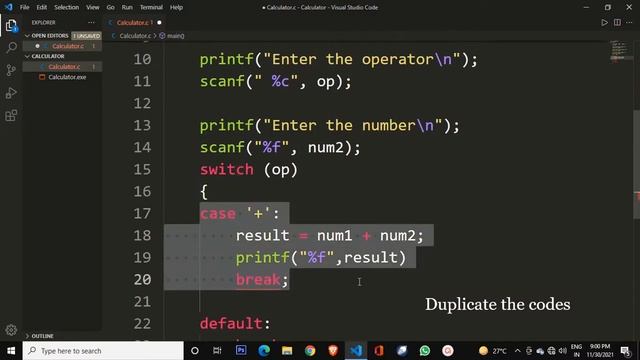
Task: Expand the Outline section
Action: 27,336
